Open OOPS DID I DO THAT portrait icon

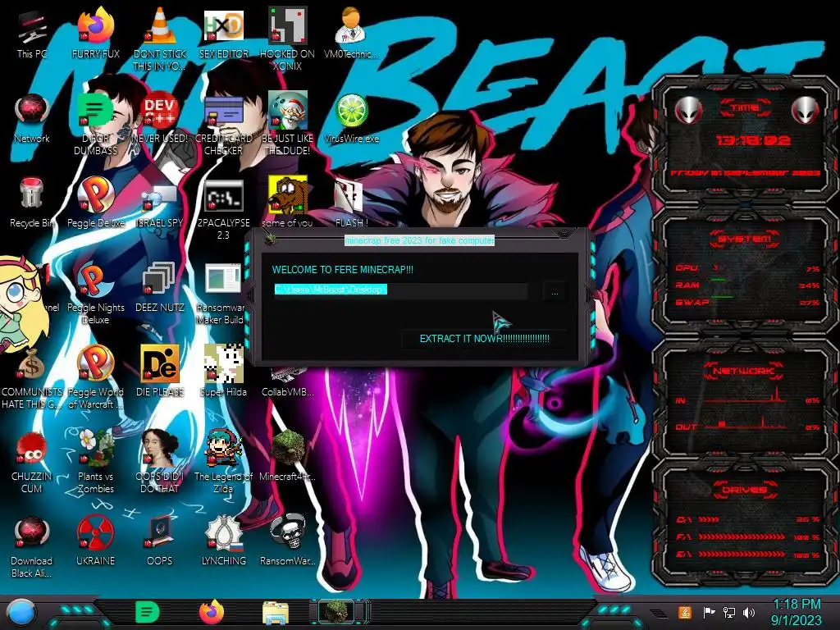[160, 462]
